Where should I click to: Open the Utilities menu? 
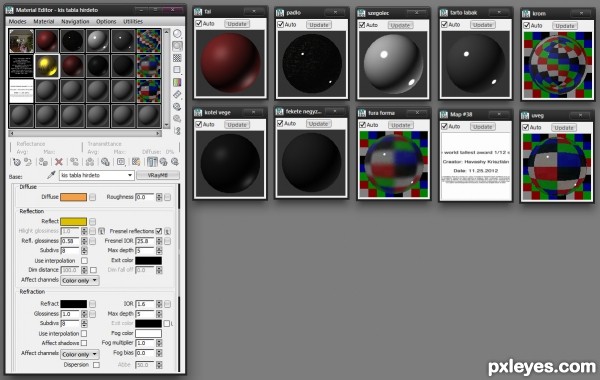click(x=133, y=21)
